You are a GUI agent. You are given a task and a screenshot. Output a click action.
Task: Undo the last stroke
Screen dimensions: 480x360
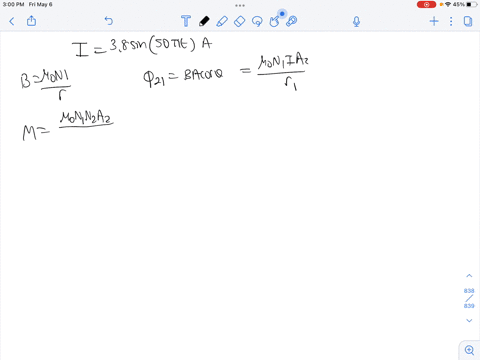(109, 21)
